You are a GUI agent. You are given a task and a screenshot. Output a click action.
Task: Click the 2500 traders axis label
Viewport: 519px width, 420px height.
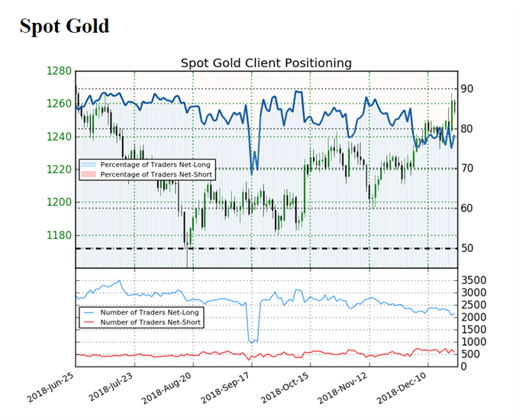474,305
